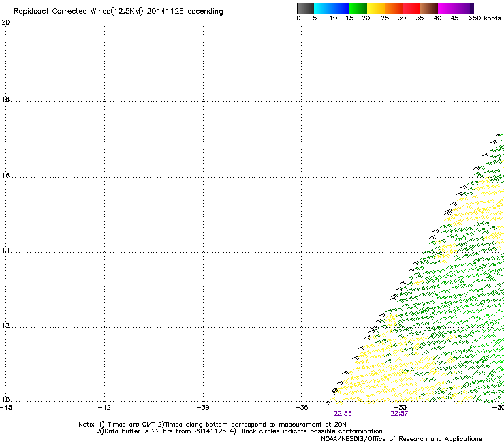Click the '>50 knots' legend label

[484, 18]
